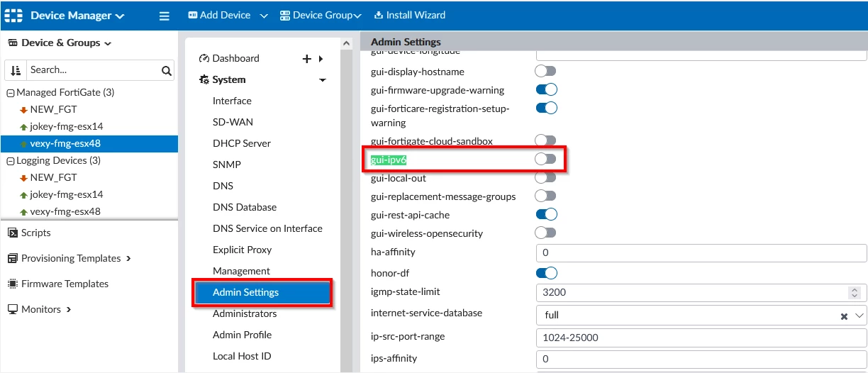This screenshot has height=373, width=868.
Task: Collapse the System menu section
Action: pos(323,80)
